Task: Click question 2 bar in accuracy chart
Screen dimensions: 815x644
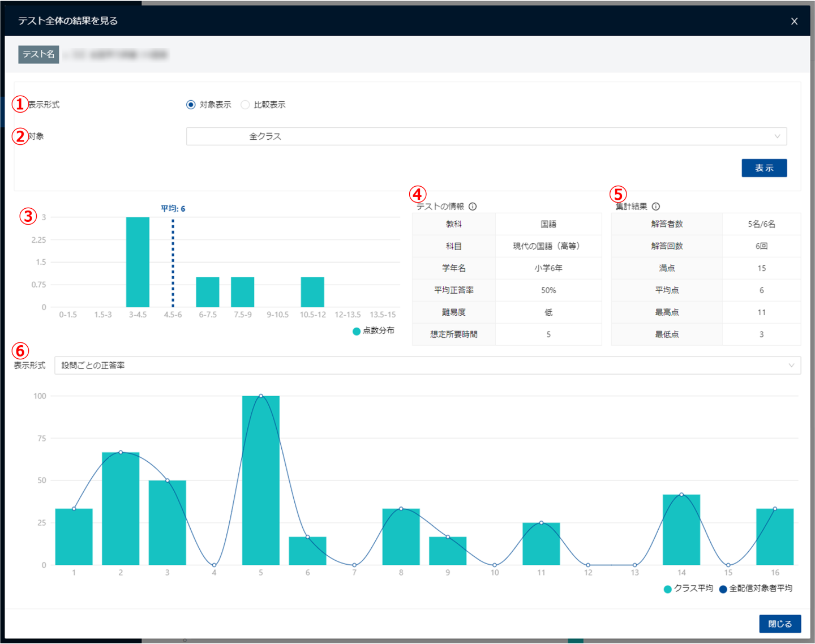Action: point(121,508)
